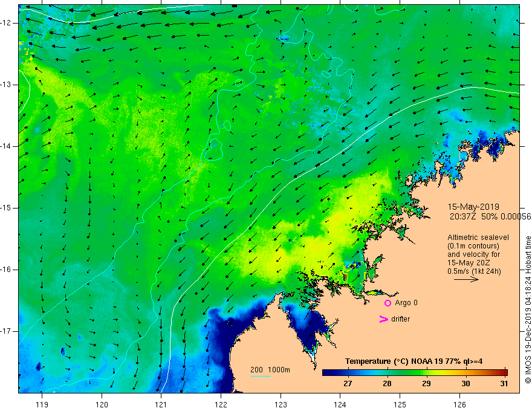
Task: Click the latitude axis label -13
Action: (x=6, y=85)
